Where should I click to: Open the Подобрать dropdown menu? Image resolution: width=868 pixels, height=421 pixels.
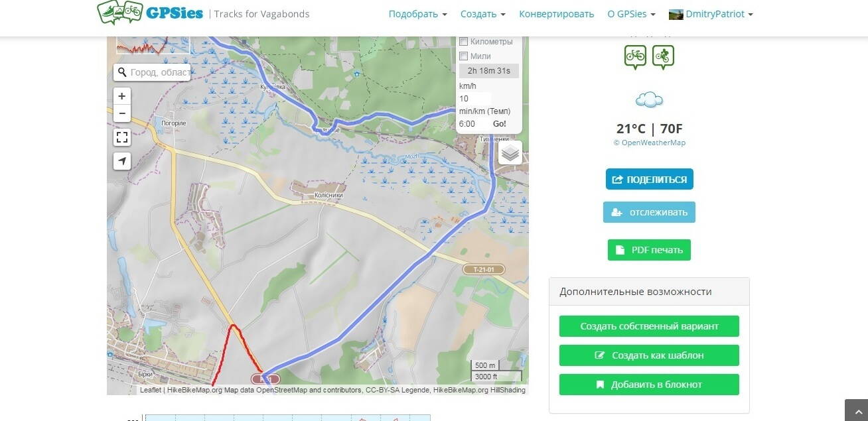point(417,14)
